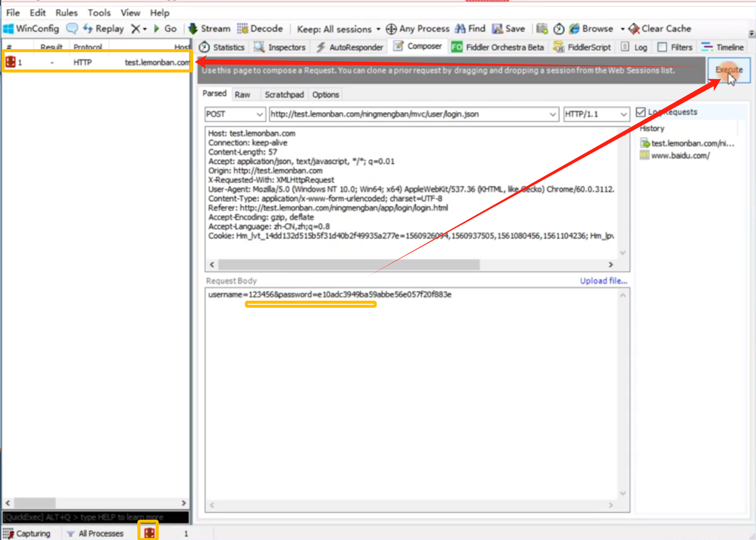
Task: Open the View menu
Action: point(130,13)
